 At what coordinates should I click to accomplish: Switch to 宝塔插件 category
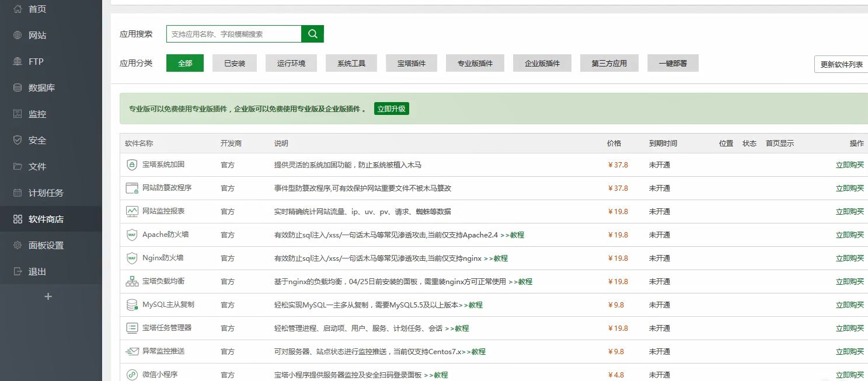(412, 63)
